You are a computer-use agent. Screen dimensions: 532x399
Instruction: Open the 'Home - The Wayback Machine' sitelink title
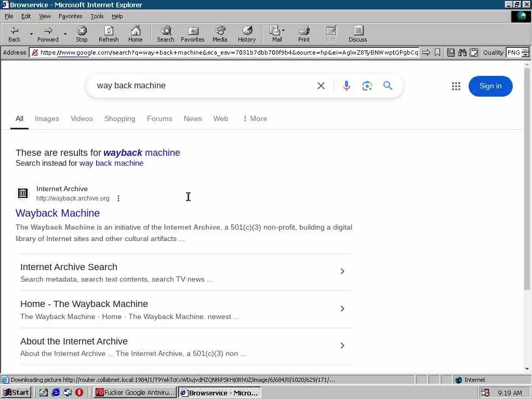pos(84,304)
